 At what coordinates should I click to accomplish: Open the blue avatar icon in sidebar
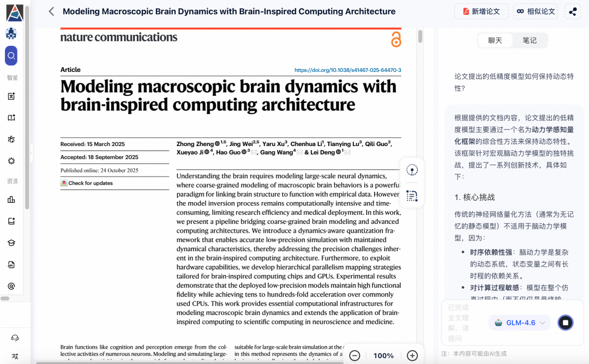[x=11, y=34]
